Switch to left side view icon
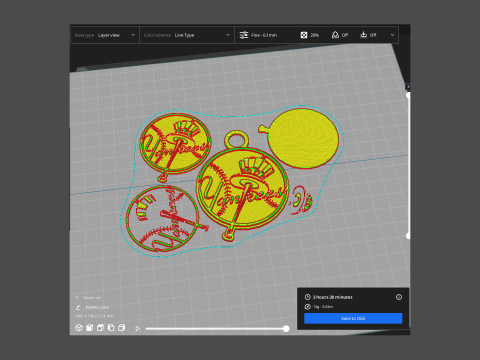 click(x=111, y=328)
